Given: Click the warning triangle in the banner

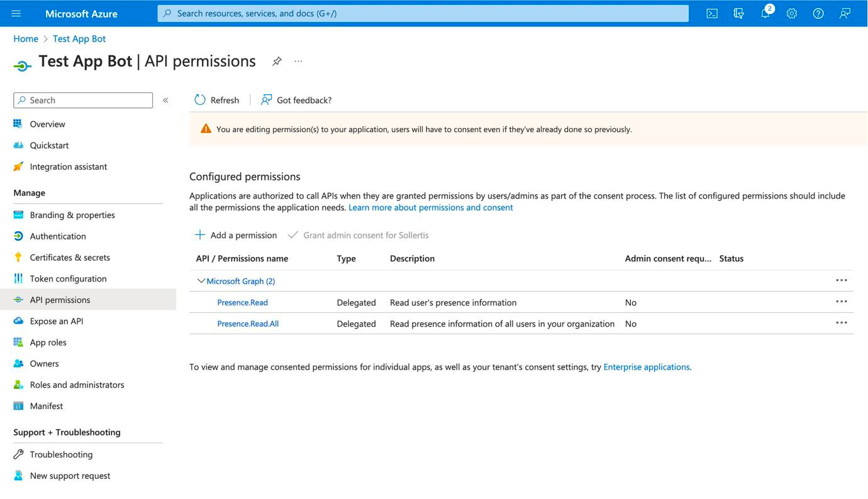Looking at the screenshot, I should (206, 129).
